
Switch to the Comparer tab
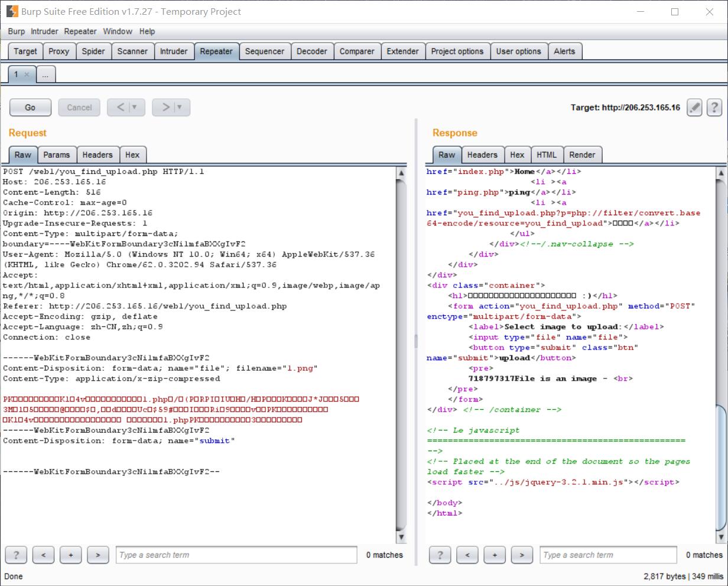pyautogui.click(x=357, y=51)
